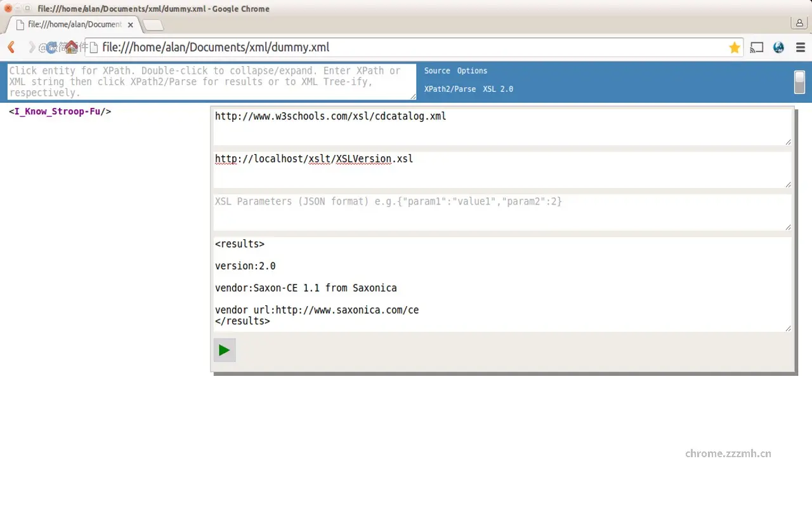
Task: Click the XPath or XML string text area
Action: click(x=212, y=81)
